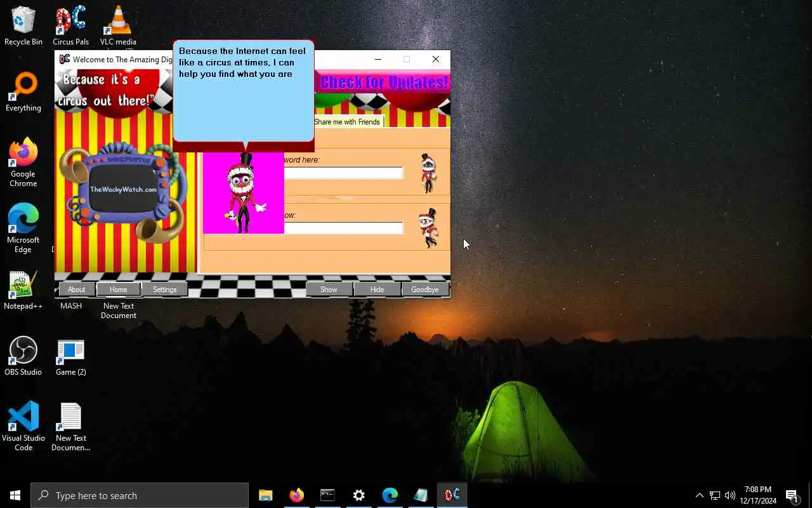Open the Game (2) desktop shortcut

(70, 356)
